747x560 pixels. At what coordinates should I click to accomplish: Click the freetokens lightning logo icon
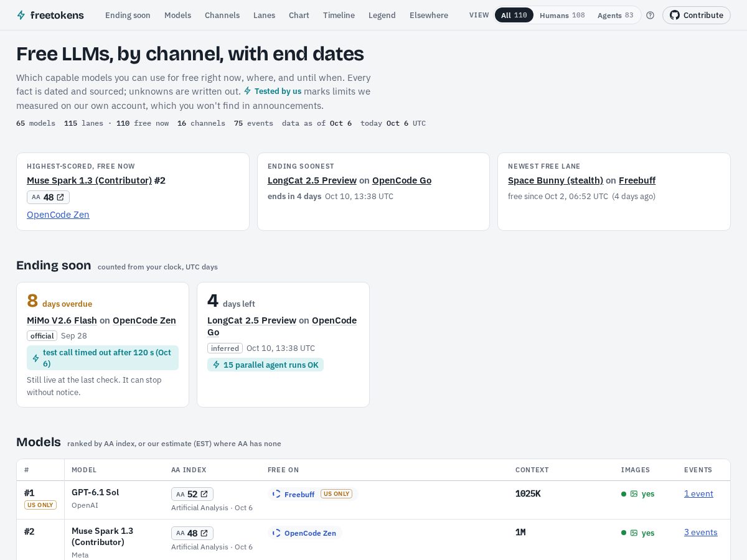(x=21, y=15)
